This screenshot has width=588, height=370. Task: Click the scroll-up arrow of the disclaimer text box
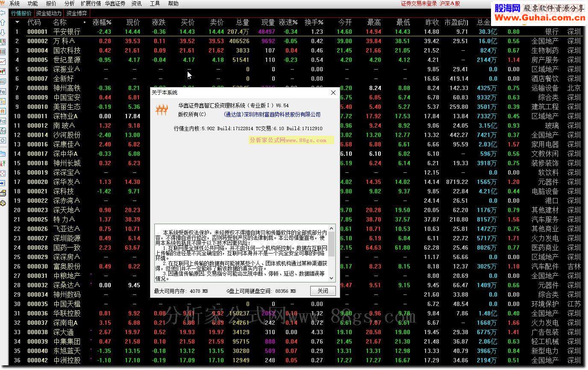tap(331, 228)
